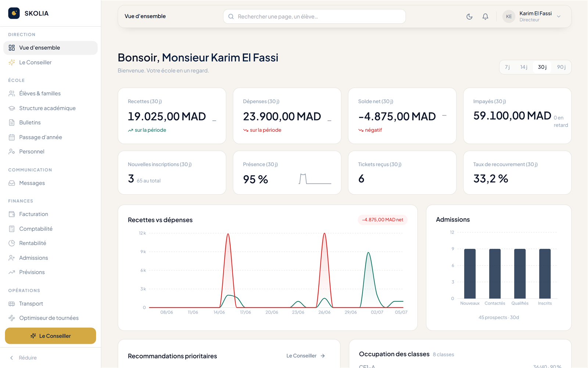Switch period to 90j
The image size is (588, 368).
(x=561, y=67)
